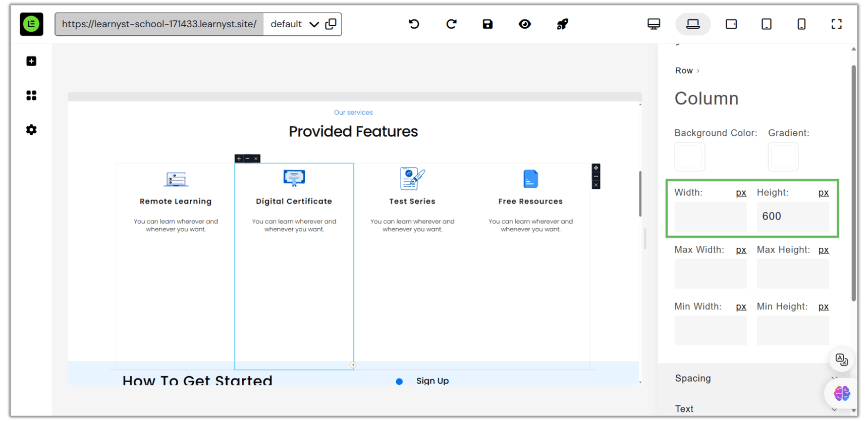This screenshot has height=421, width=868.
Task: Publish the site with the rocket icon
Action: click(x=562, y=24)
